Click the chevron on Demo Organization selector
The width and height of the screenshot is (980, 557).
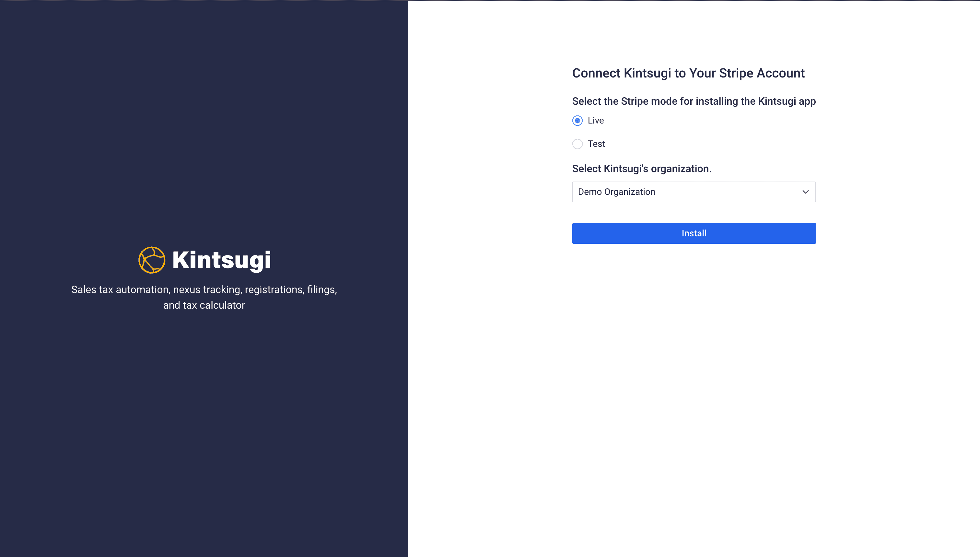[x=805, y=192]
